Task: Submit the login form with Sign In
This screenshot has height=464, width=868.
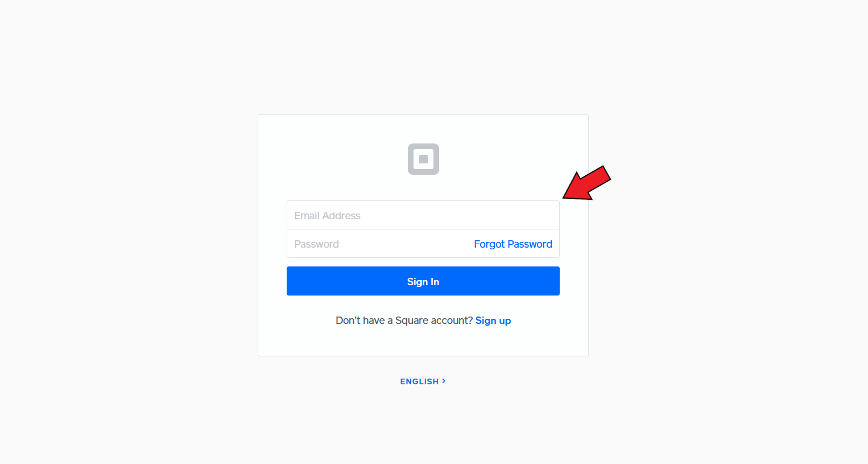Action: 423,281
